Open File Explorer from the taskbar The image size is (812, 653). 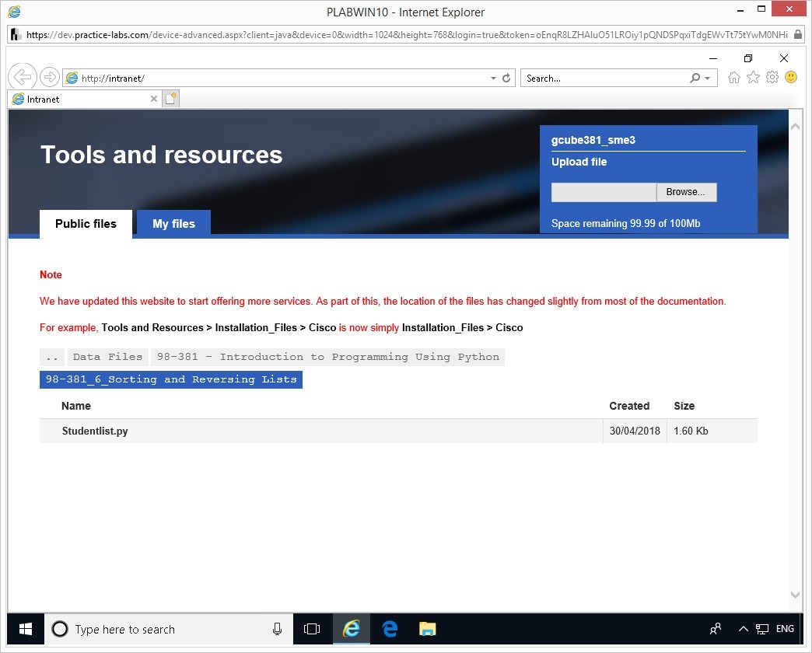tap(427, 629)
